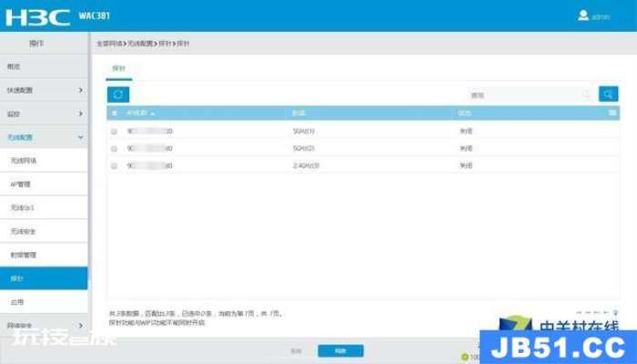Click the page locator pin icon at the table footer

tap(615, 313)
